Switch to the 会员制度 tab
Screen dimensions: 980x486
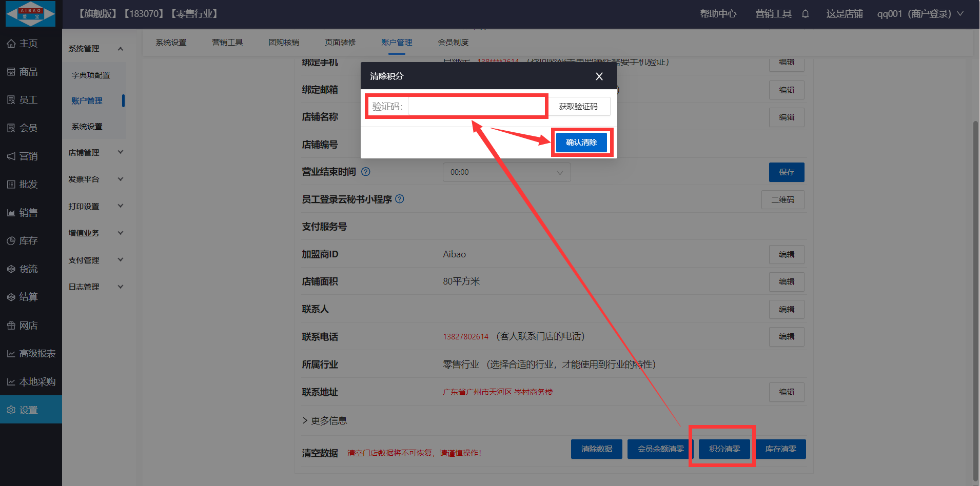click(453, 43)
